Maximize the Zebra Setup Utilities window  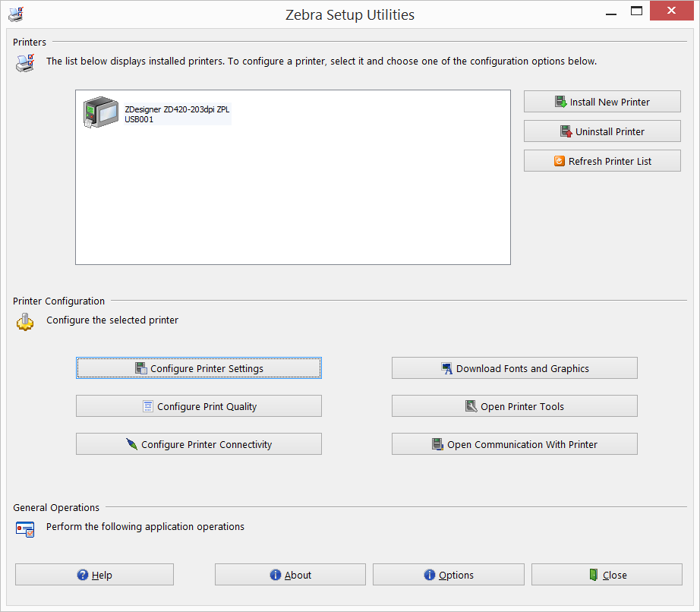click(x=637, y=11)
